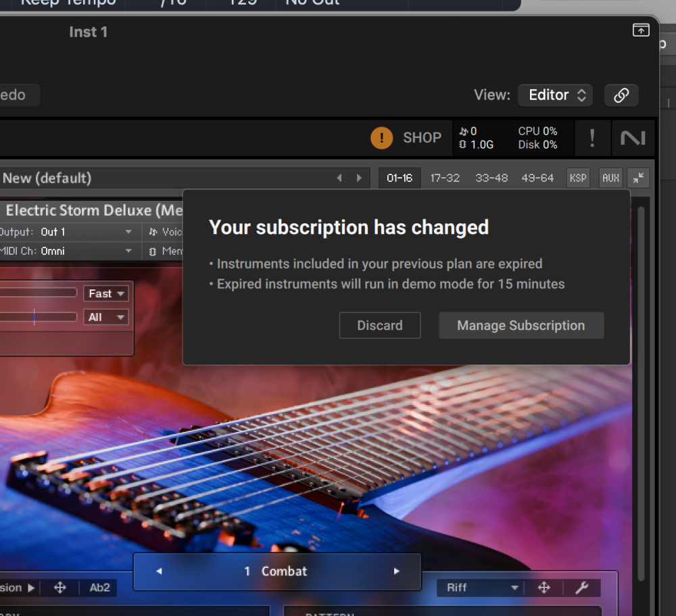676x616 pixels.
Task: Open the All dropdown
Action: (x=106, y=318)
